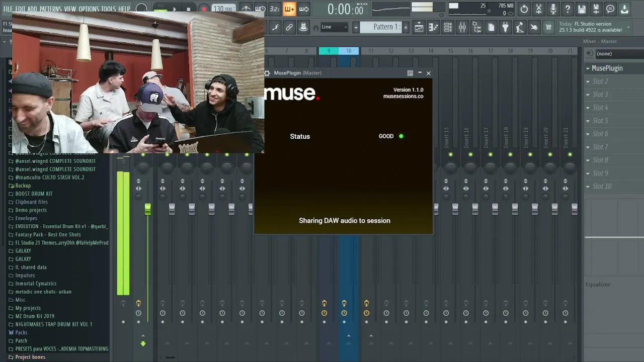This screenshot has height=362, width=644.
Task: Open the PATTERNS menu
Action: (50, 9)
